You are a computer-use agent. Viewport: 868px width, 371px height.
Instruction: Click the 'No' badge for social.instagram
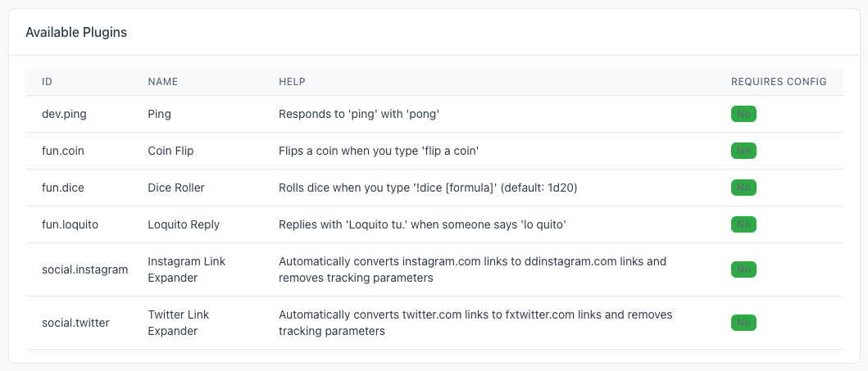(x=743, y=269)
